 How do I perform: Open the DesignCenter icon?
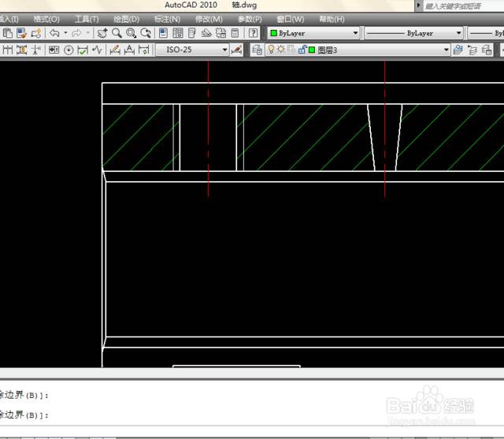click(177, 33)
